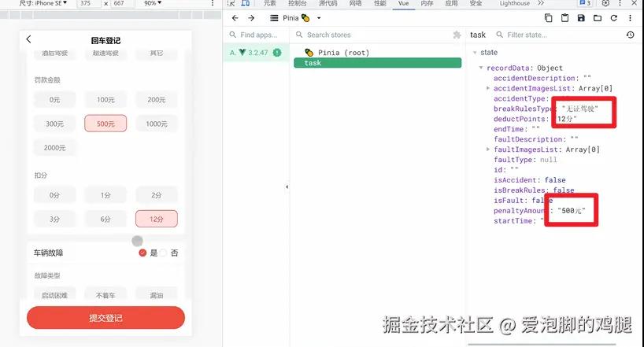This screenshot has height=347, width=644.
Task: Toggle the inspect element picker icon
Action: tap(231, 3)
